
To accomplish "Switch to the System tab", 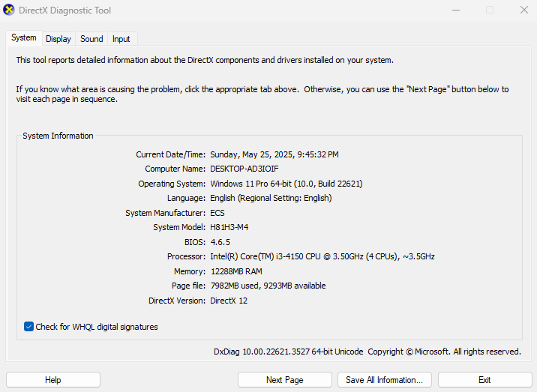I will point(24,37).
